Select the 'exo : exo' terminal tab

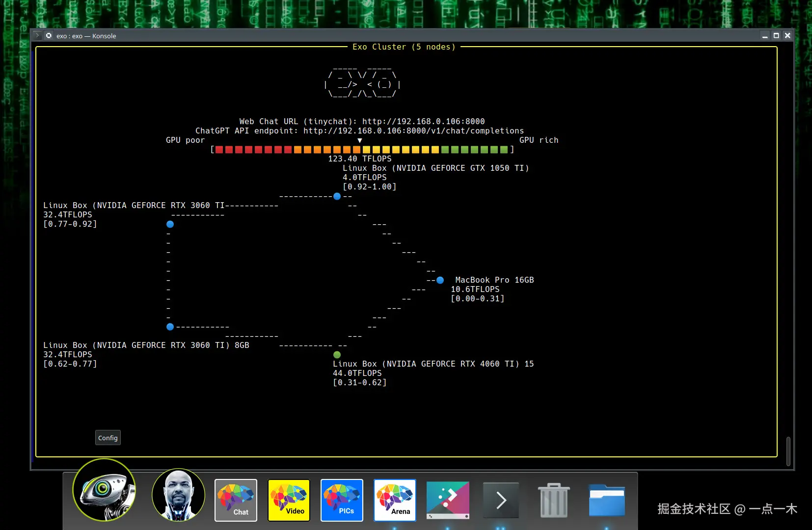[x=86, y=36]
